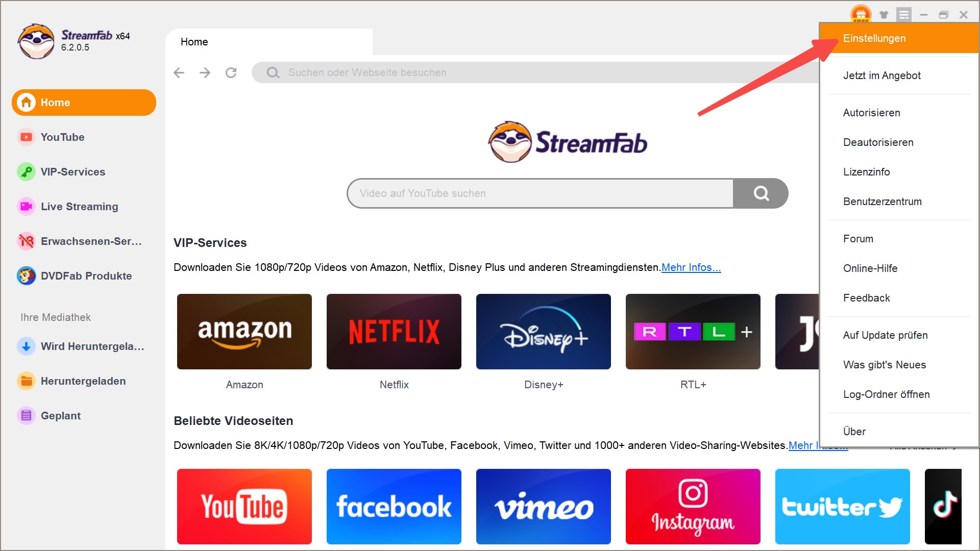The height and width of the screenshot is (551, 980).
Task: Focus the Video auf YouTube suchen field
Action: click(x=540, y=193)
